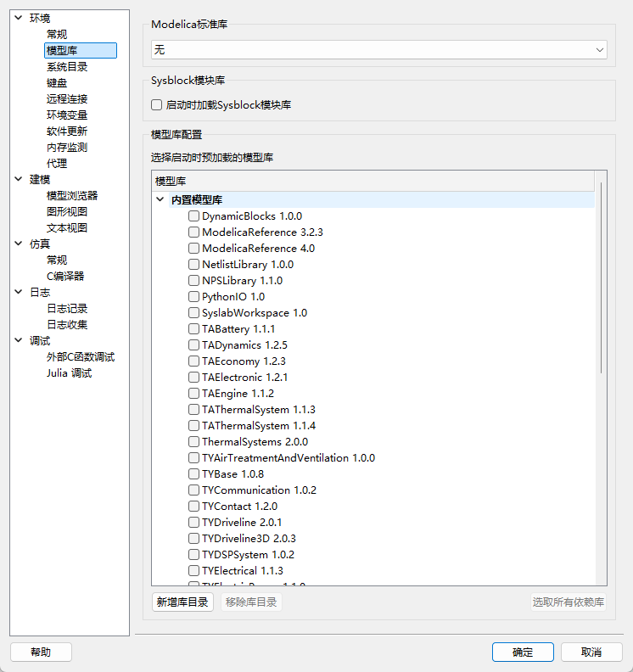Tick the TAEconomy 1.2.3 checkbox
Viewport: 633px width, 672px height.
click(x=193, y=361)
